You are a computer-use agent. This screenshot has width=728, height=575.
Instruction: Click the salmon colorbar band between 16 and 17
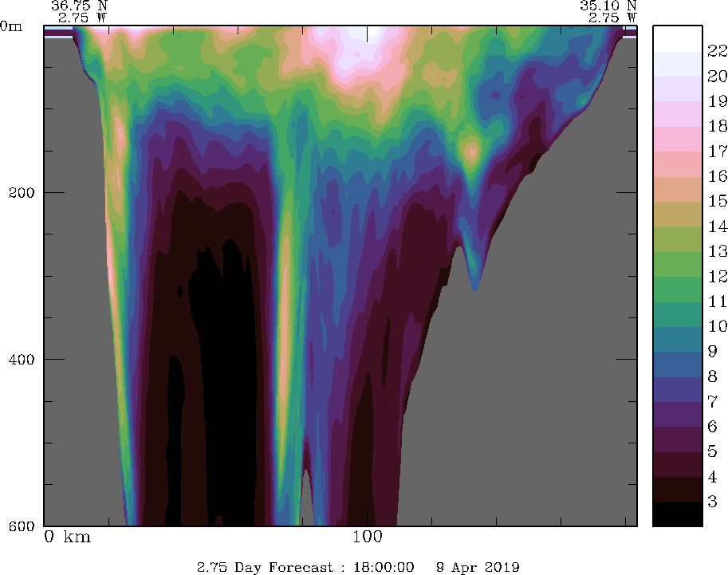[678, 164]
